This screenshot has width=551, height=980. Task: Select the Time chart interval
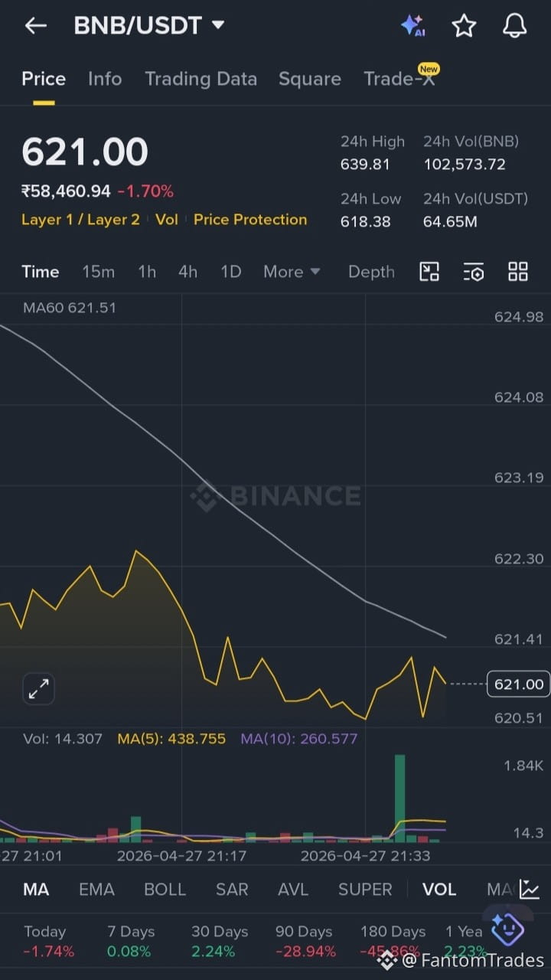[41, 272]
